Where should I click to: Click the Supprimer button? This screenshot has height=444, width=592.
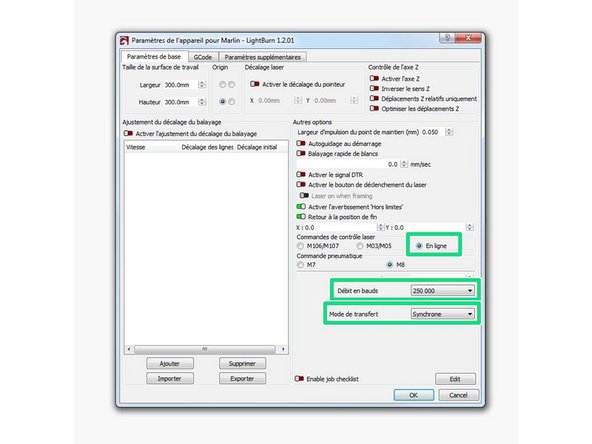pos(242,364)
